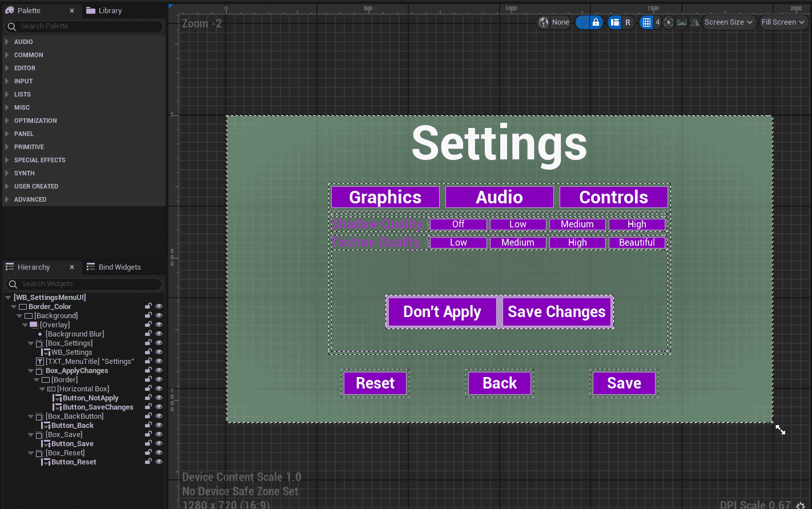Click the Graphics tab in settings preview
Screen dimensions: 812x509
tap(385, 197)
